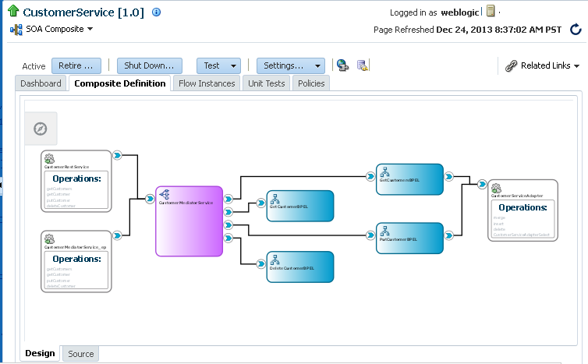
Task: Select the DeleteCustomerBPEL component node
Action: [x=300, y=267]
